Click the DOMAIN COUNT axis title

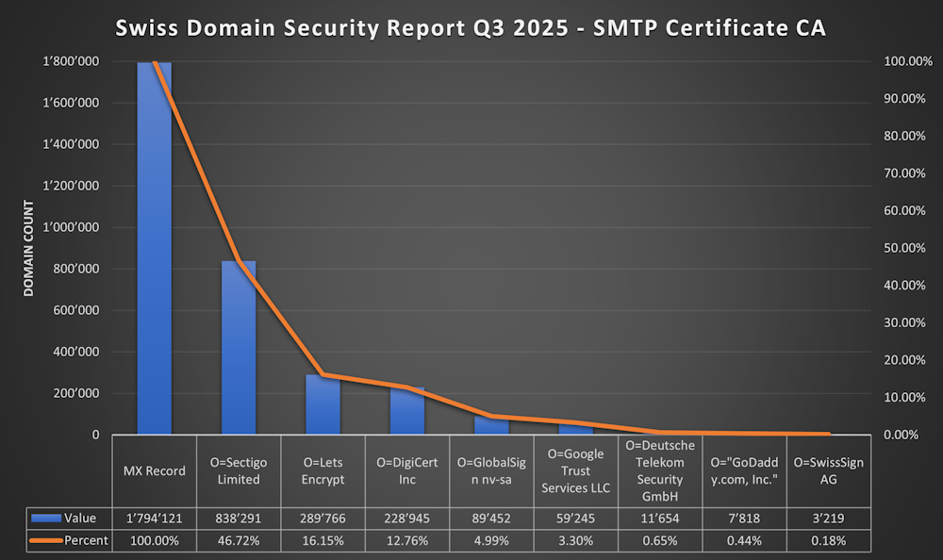coord(28,249)
